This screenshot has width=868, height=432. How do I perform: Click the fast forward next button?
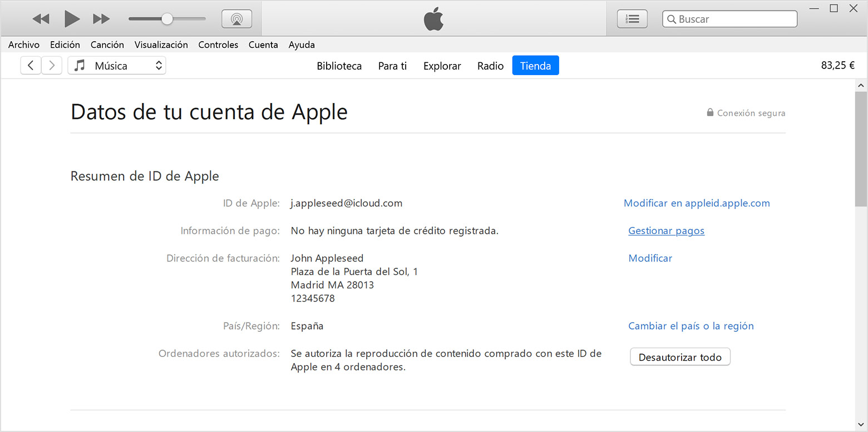click(101, 19)
